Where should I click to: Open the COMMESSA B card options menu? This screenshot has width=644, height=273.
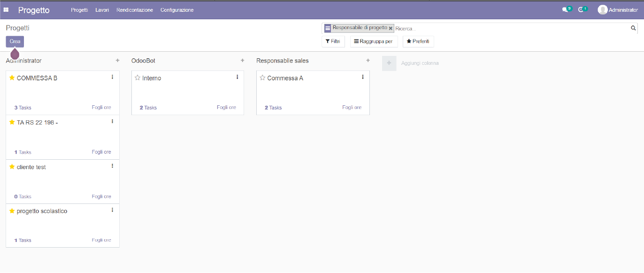[x=112, y=77]
